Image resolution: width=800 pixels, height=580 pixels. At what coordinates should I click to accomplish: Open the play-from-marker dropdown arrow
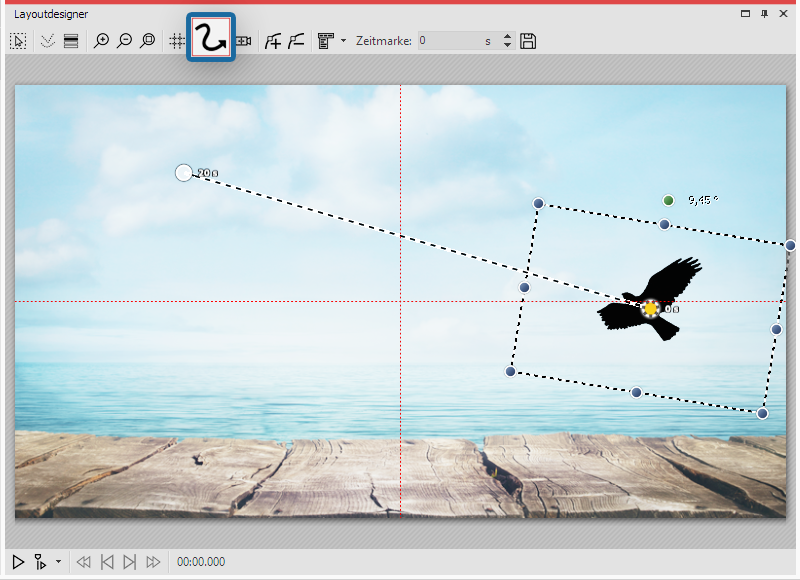[x=58, y=562]
